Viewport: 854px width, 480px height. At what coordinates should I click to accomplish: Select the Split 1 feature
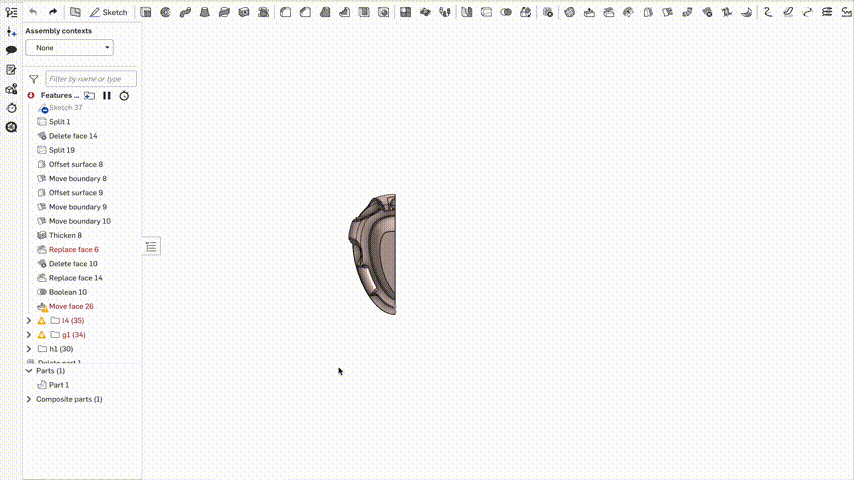click(59, 122)
